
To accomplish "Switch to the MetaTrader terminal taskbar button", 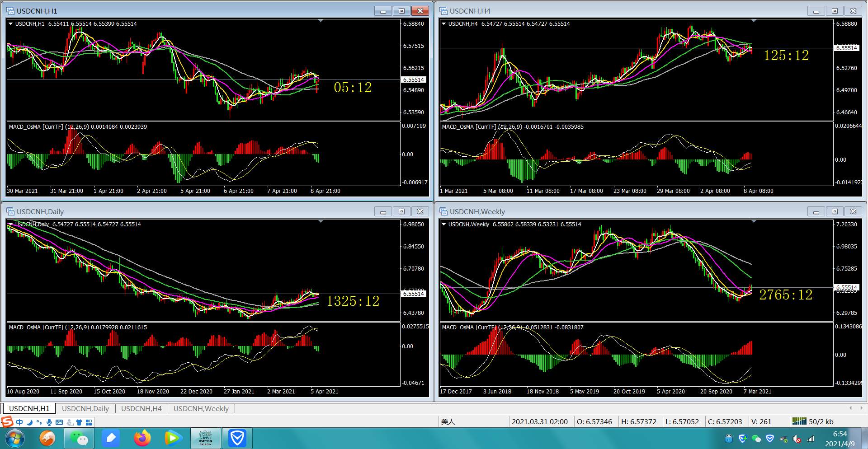I will point(206,438).
